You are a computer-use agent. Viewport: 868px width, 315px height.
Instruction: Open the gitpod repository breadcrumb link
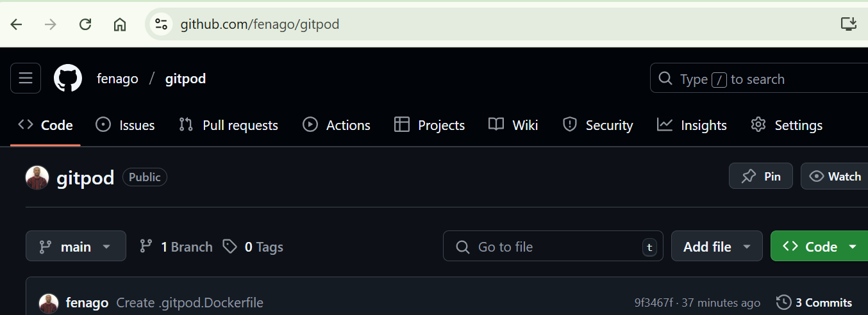(x=185, y=79)
